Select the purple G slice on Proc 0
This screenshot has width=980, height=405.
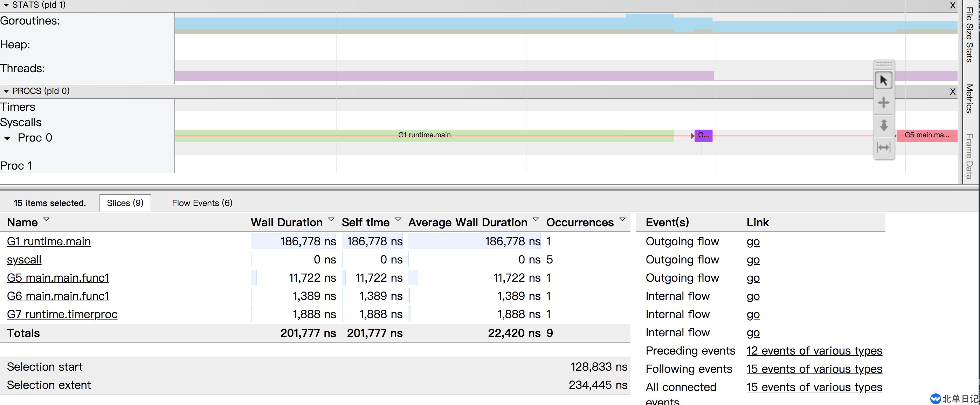(703, 136)
